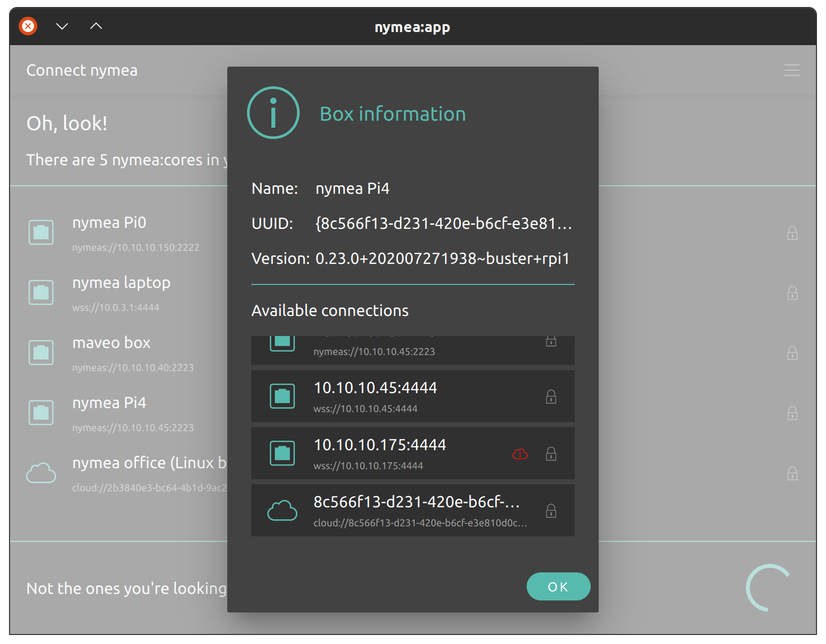Open the hamburger menu in Connect nymea header

click(x=792, y=70)
